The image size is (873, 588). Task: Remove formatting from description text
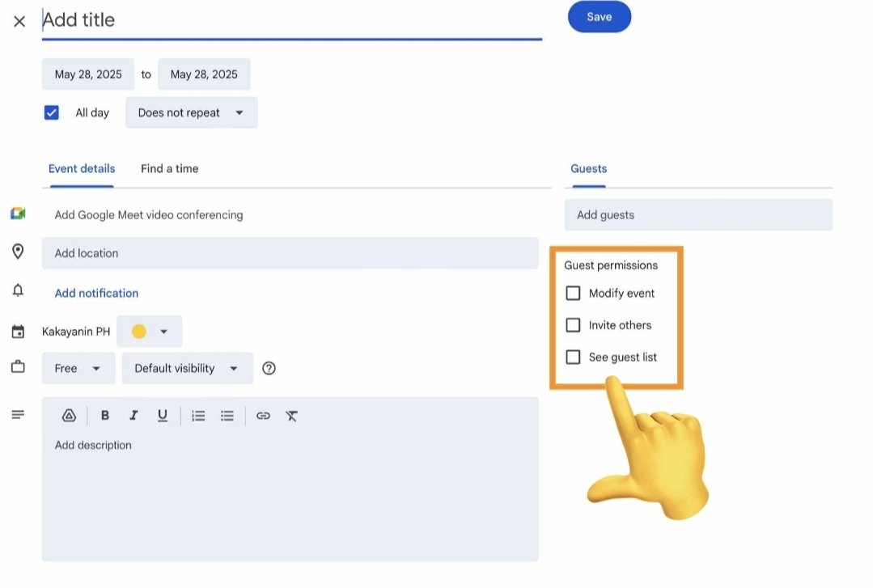point(292,416)
